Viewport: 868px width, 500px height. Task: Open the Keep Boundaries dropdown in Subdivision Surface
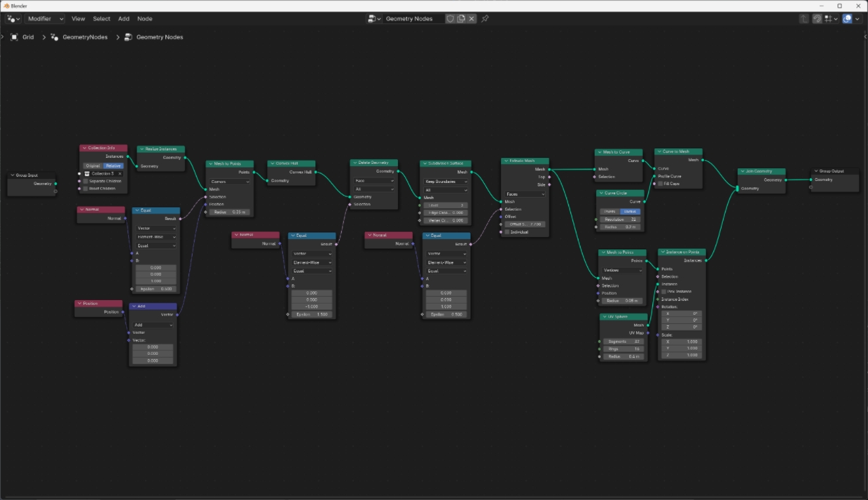click(444, 182)
